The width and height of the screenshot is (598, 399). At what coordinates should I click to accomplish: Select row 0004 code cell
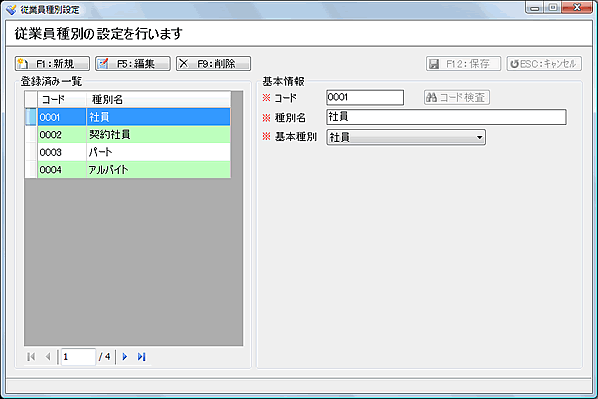(62, 170)
